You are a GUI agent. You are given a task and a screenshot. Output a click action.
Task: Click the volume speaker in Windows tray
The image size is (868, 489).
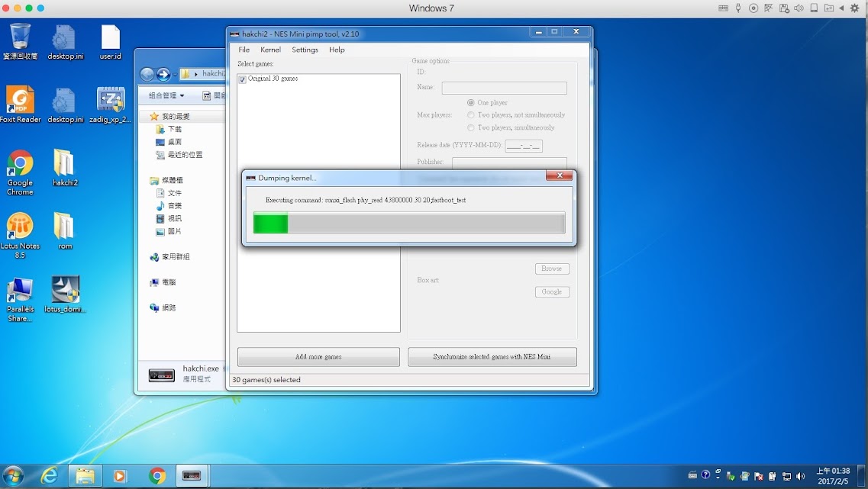[x=801, y=476]
